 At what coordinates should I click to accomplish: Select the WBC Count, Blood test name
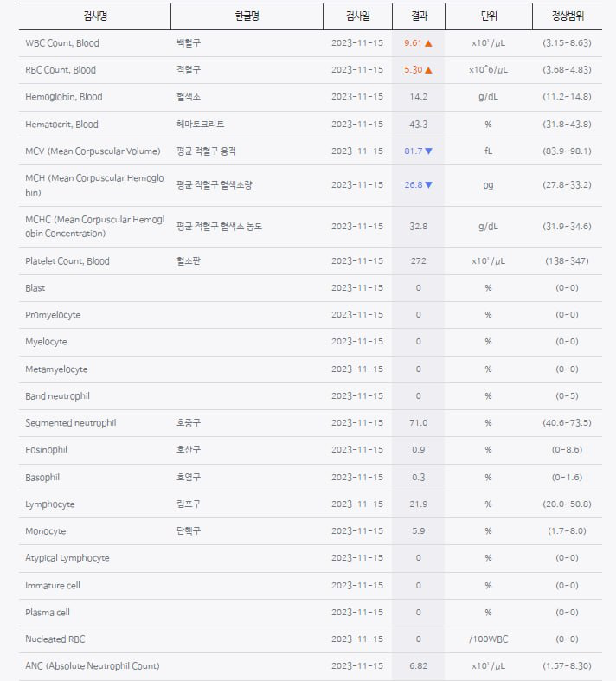pyautogui.click(x=61, y=42)
